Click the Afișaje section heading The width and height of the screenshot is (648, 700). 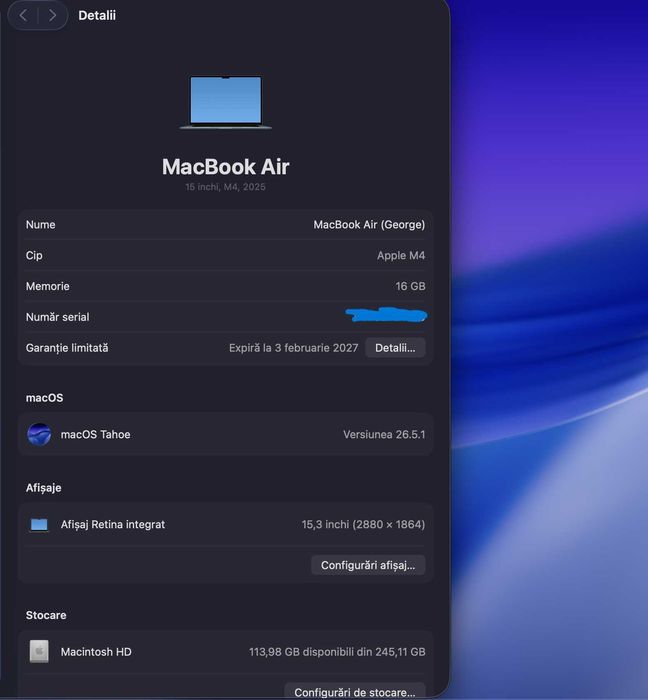pos(44,488)
